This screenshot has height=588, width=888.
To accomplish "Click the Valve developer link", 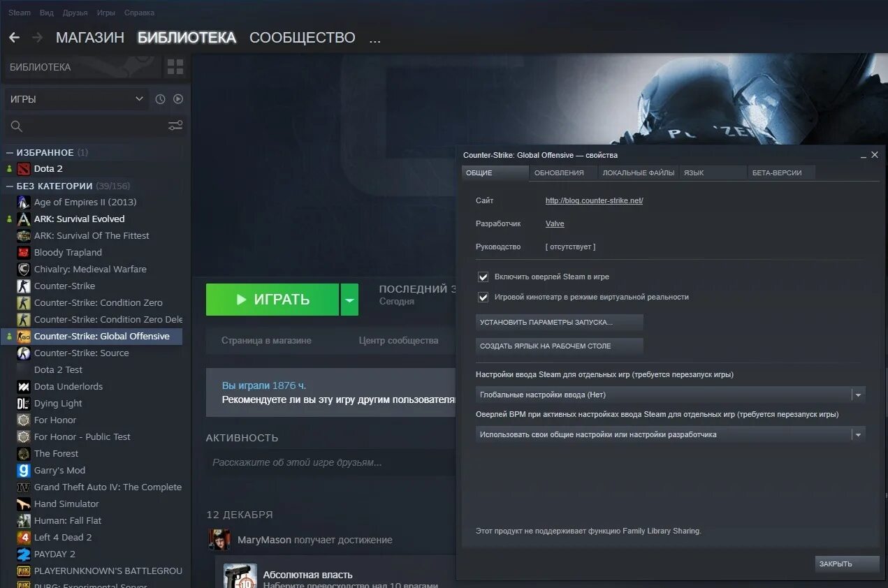I will 555,223.
